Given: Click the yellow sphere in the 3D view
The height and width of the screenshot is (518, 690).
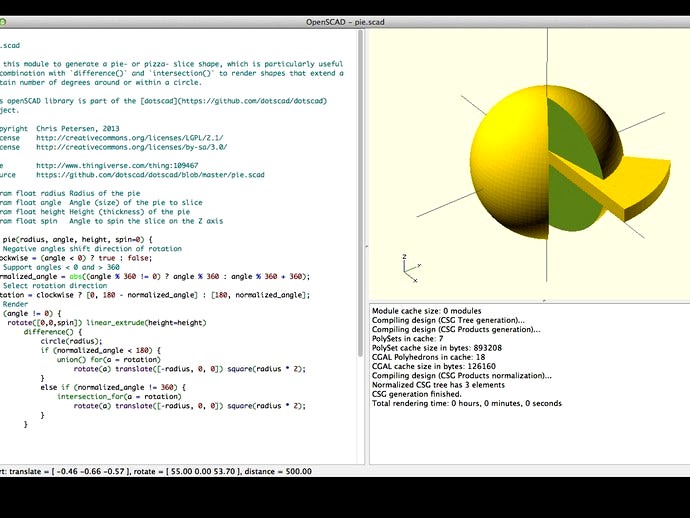Looking at the screenshot, I should [510, 163].
